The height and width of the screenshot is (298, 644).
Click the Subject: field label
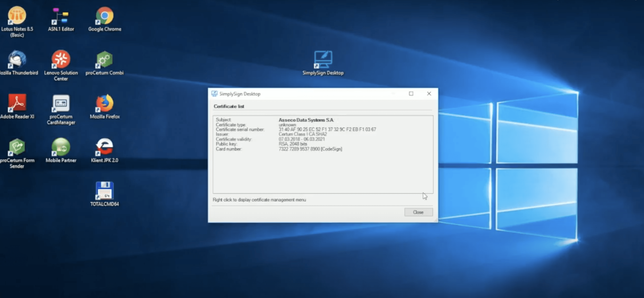tap(223, 120)
